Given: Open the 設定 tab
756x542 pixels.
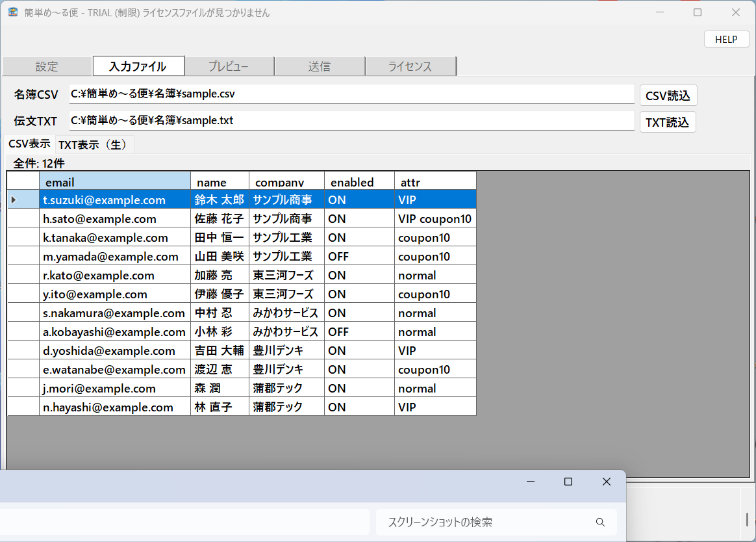Looking at the screenshot, I should click(x=47, y=66).
